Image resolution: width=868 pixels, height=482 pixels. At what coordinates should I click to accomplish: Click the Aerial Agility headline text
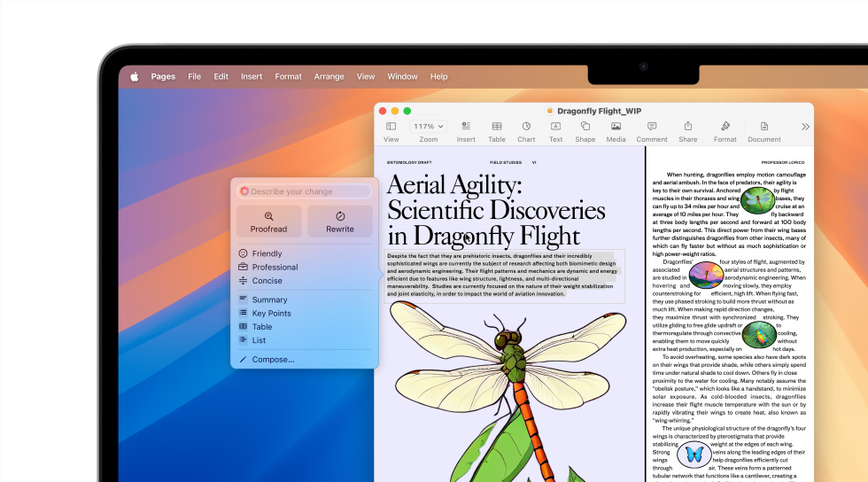[496, 210]
